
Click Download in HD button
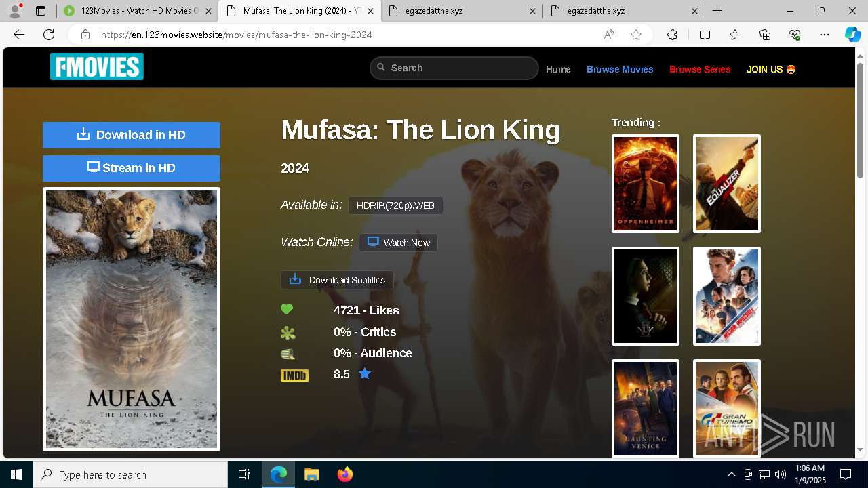pyautogui.click(x=132, y=135)
